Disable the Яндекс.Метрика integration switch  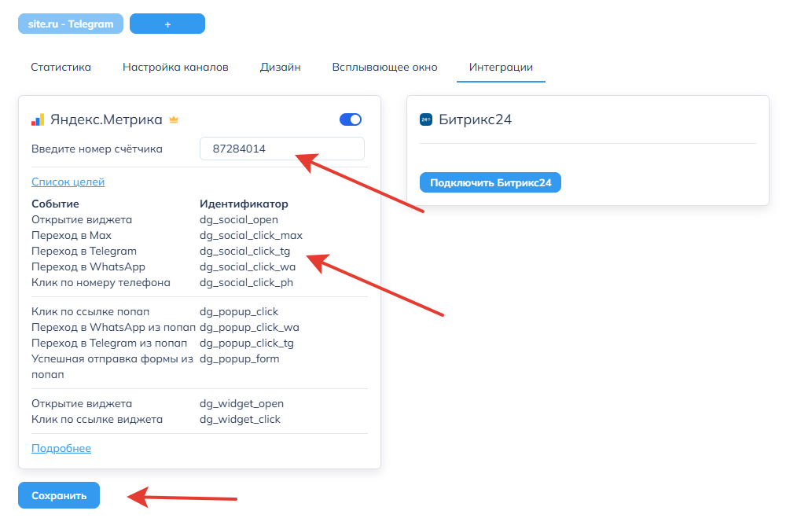351,119
